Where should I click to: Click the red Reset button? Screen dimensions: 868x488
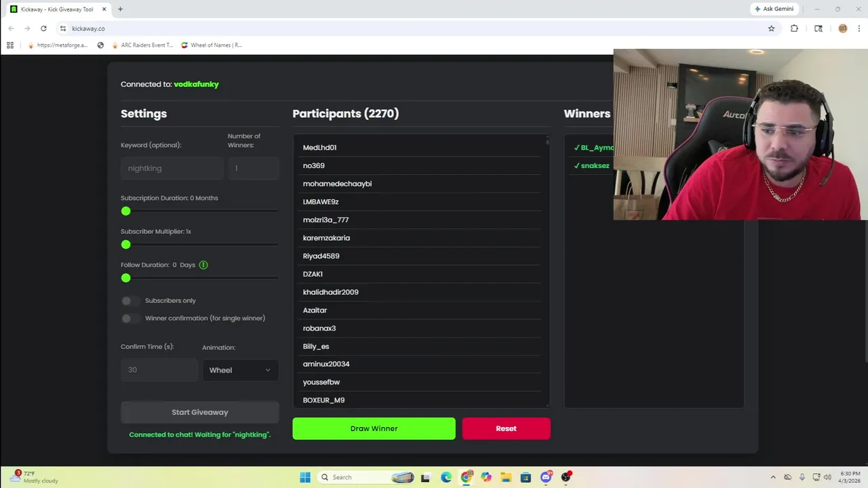pos(506,428)
